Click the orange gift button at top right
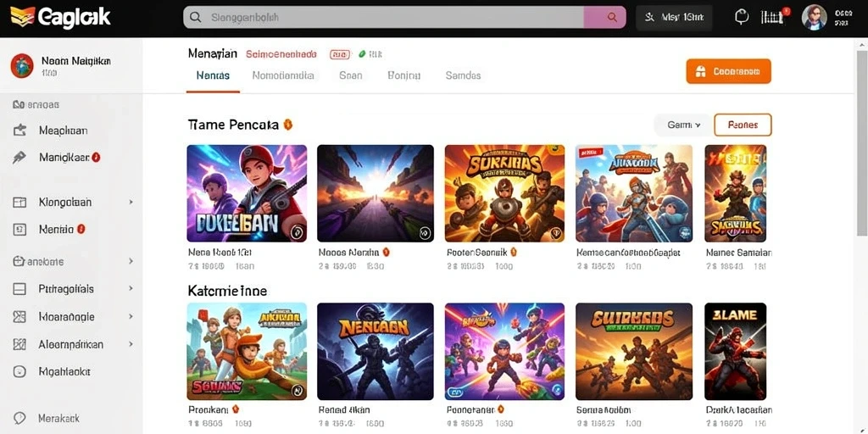The width and height of the screenshot is (868, 434). coord(728,71)
